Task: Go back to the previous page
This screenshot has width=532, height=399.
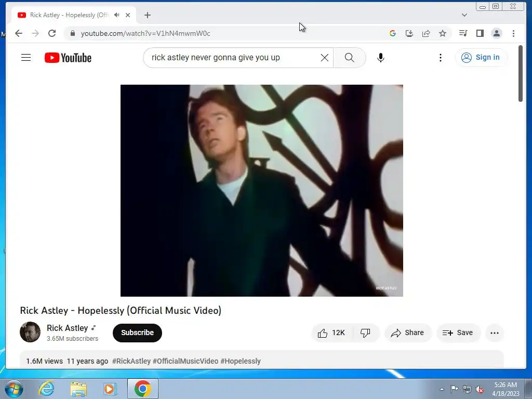Action: (19, 33)
